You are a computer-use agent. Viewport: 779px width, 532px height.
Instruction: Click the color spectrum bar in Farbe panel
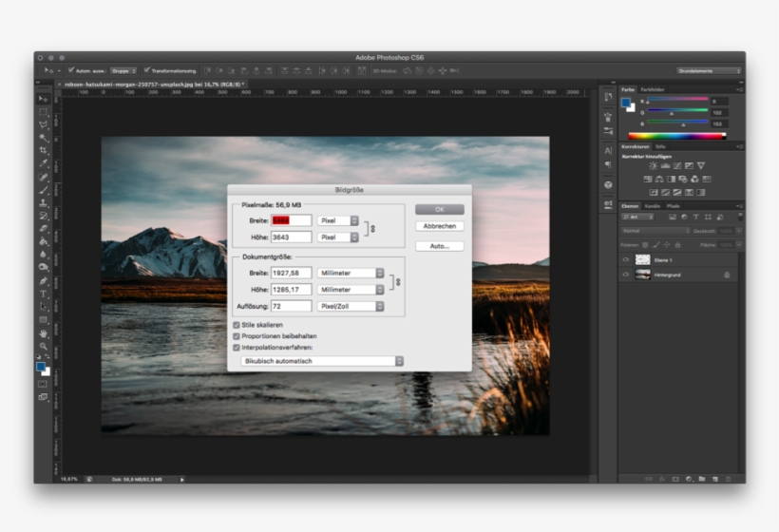(x=677, y=136)
